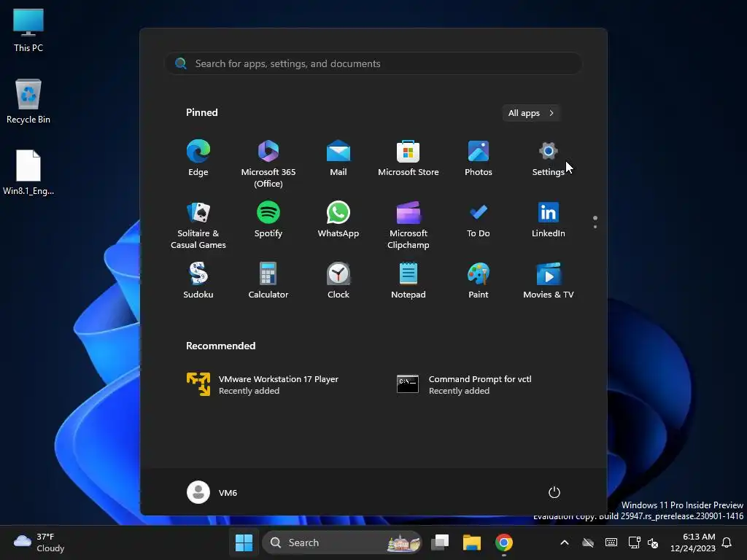The width and height of the screenshot is (747, 560).
Task: Expand the hidden system tray icons chevron
Action: pos(565,542)
